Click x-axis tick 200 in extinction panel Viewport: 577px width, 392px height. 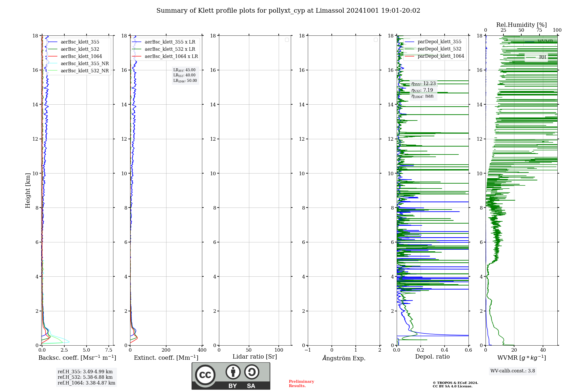pyautogui.click(x=166, y=350)
